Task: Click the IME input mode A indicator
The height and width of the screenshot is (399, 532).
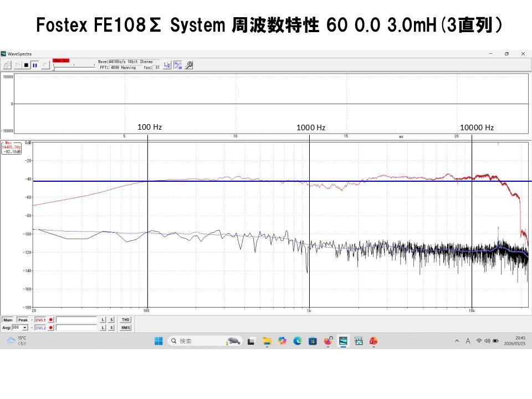Action: (468, 341)
